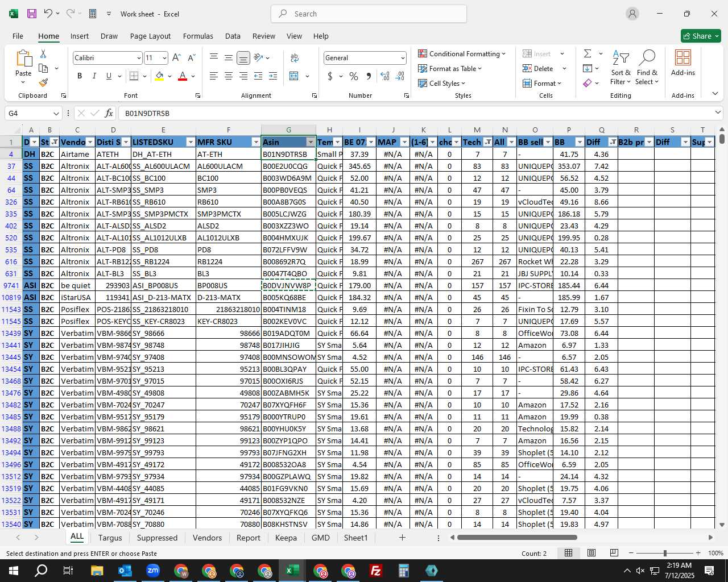Open the Keepa sheet tab

coord(286,538)
